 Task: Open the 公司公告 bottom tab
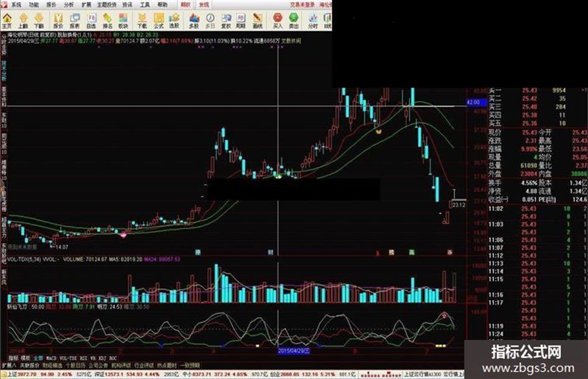pyautogui.click(x=98, y=365)
